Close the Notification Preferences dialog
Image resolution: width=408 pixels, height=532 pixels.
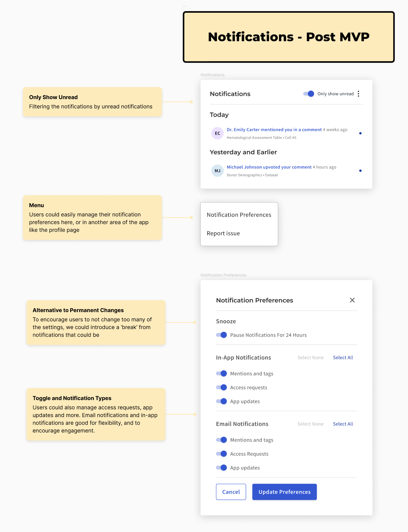click(352, 300)
